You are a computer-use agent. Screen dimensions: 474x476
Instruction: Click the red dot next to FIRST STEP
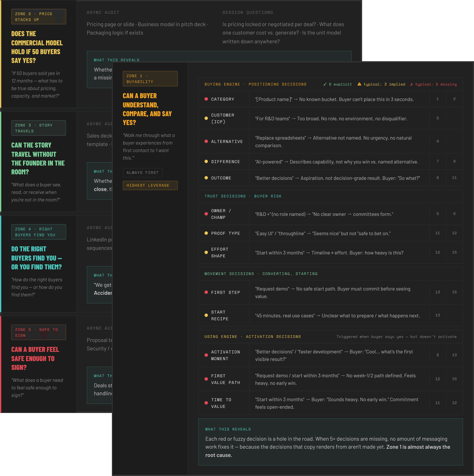206,292
